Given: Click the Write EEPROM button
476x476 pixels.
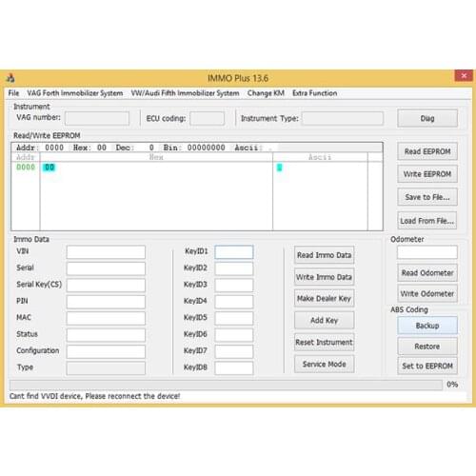Looking at the screenshot, I should [x=427, y=174].
